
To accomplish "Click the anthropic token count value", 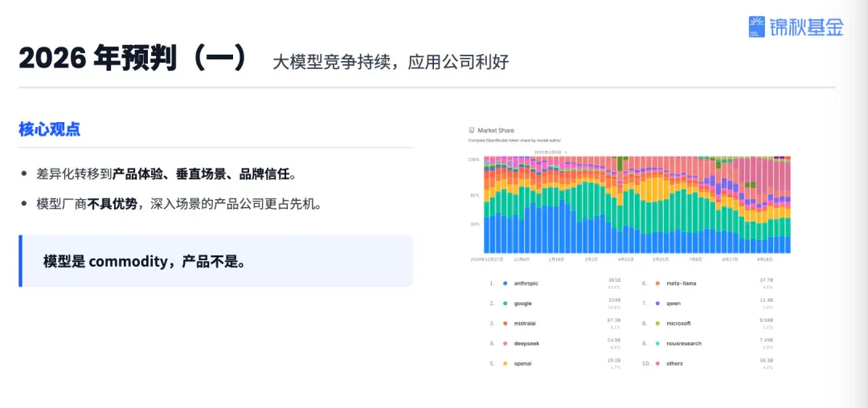I will (615, 280).
